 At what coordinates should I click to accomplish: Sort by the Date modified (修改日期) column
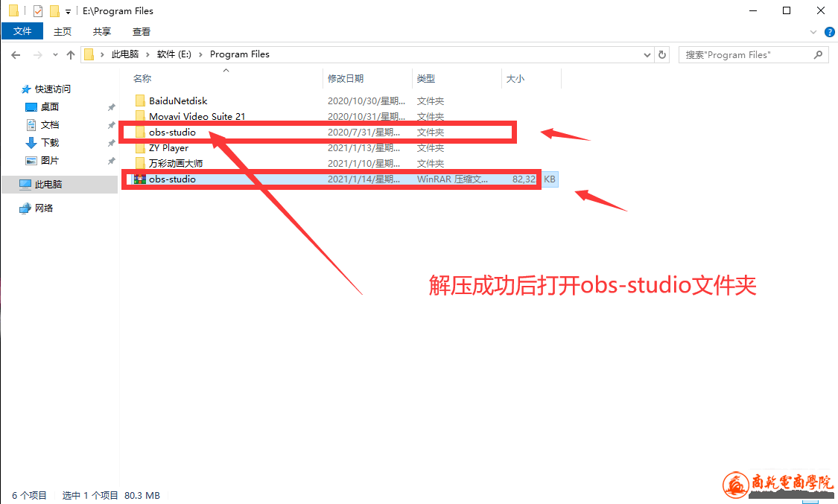click(345, 78)
